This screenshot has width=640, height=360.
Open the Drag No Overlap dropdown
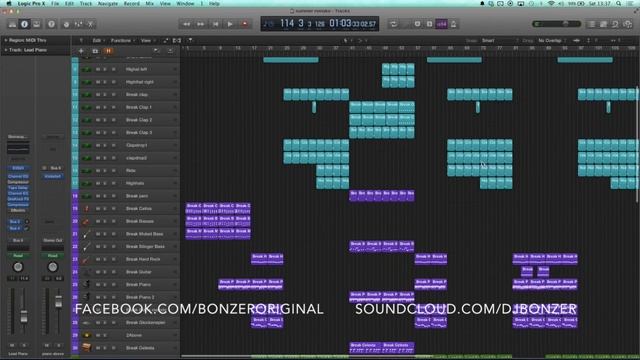pos(551,40)
